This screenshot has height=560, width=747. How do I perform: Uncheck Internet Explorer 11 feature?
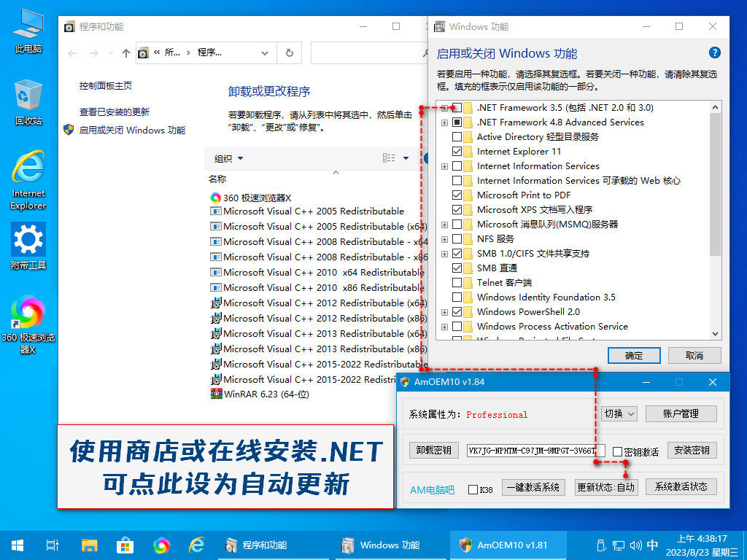pyautogui.click(x=457, y=152)
